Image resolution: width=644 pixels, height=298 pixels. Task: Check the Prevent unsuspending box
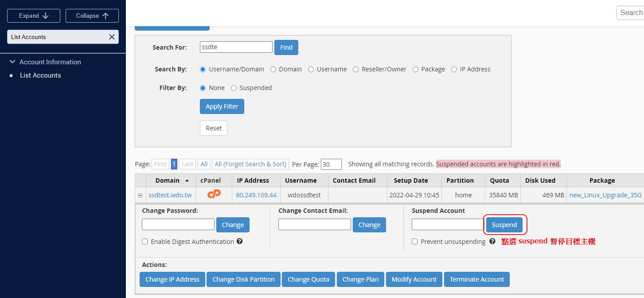(415, 242)
